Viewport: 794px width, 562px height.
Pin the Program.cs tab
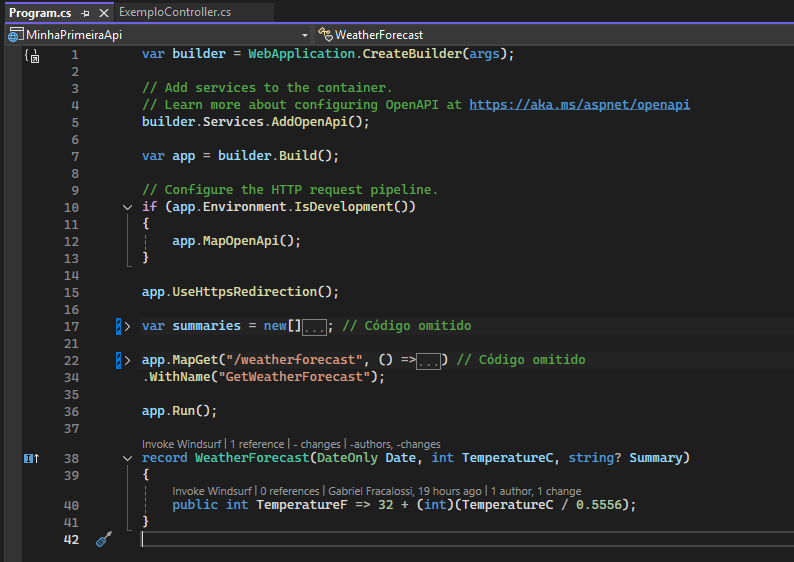point(85,13)
